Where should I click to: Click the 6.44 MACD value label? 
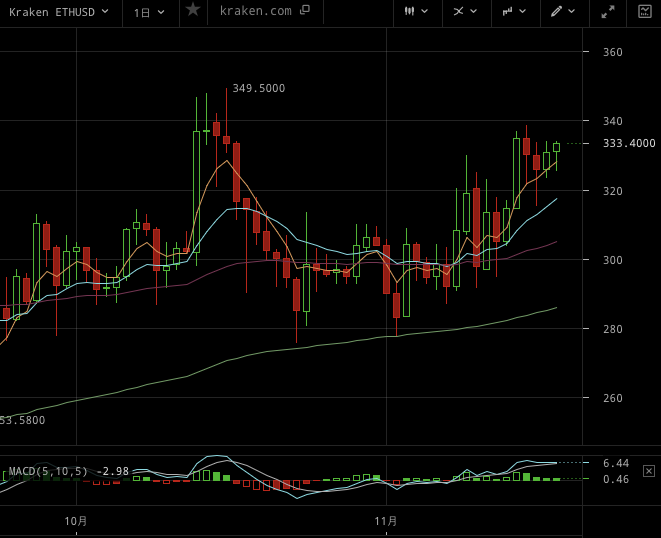pyautogui.click(x=616, y=463)
